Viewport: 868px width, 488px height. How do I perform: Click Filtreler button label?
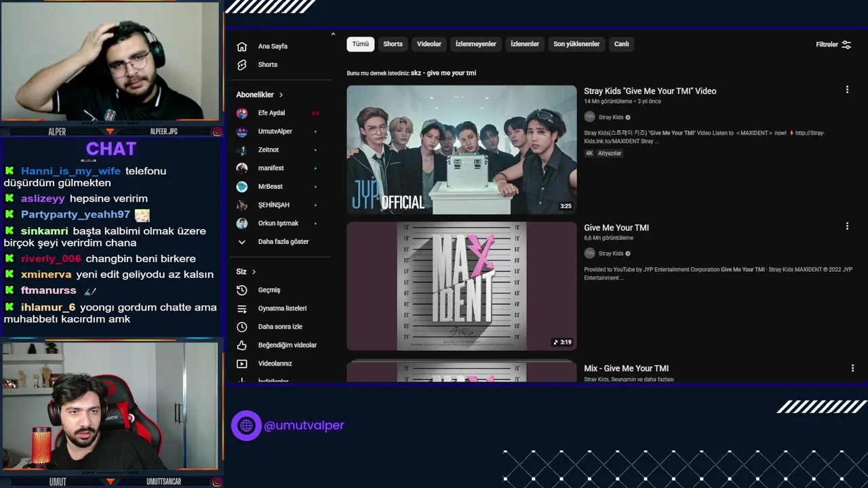pyautogui.click(x=827, y=45)
